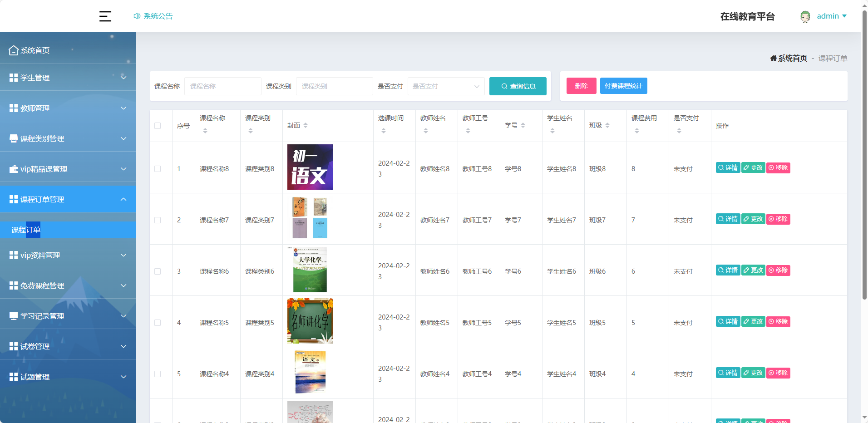The height and width of the screenshot is (423, 868).
Task: Toggle the select-all checkbox in table header
Action: (158, 126)
